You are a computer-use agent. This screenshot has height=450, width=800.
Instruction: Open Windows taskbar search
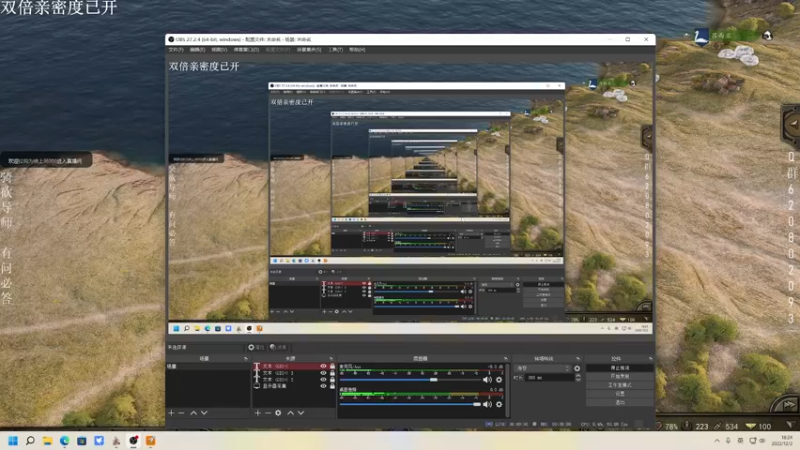[x=30, y=441]
